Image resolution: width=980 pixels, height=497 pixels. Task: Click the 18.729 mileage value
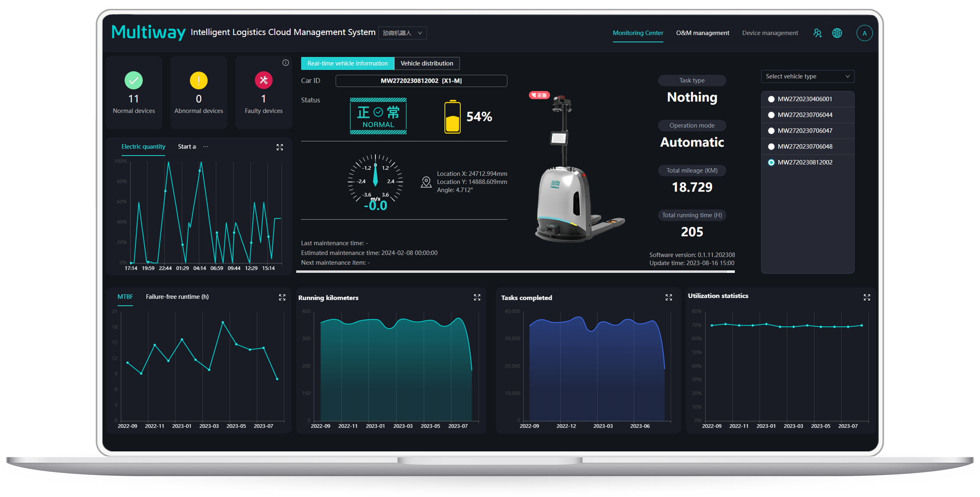tap(692, 187)
